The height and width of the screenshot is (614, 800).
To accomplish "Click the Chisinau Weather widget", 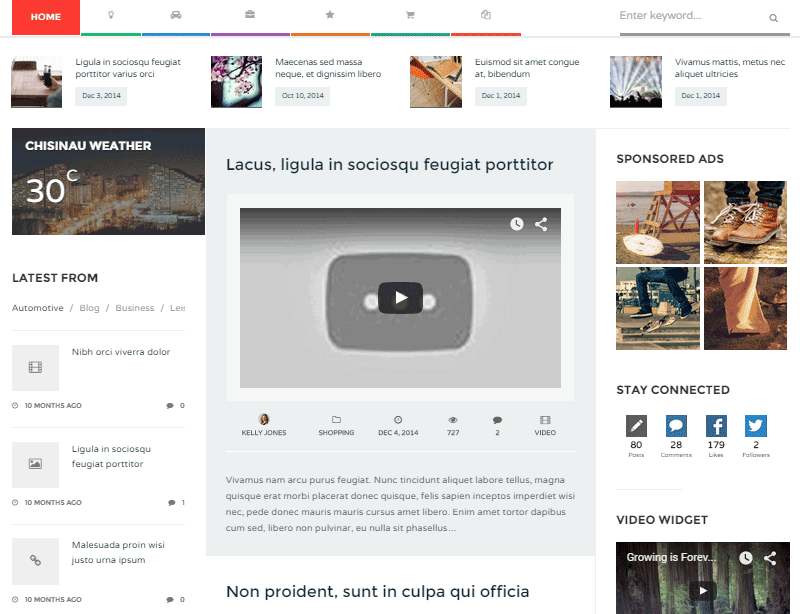I will click(x=108, y=181).
